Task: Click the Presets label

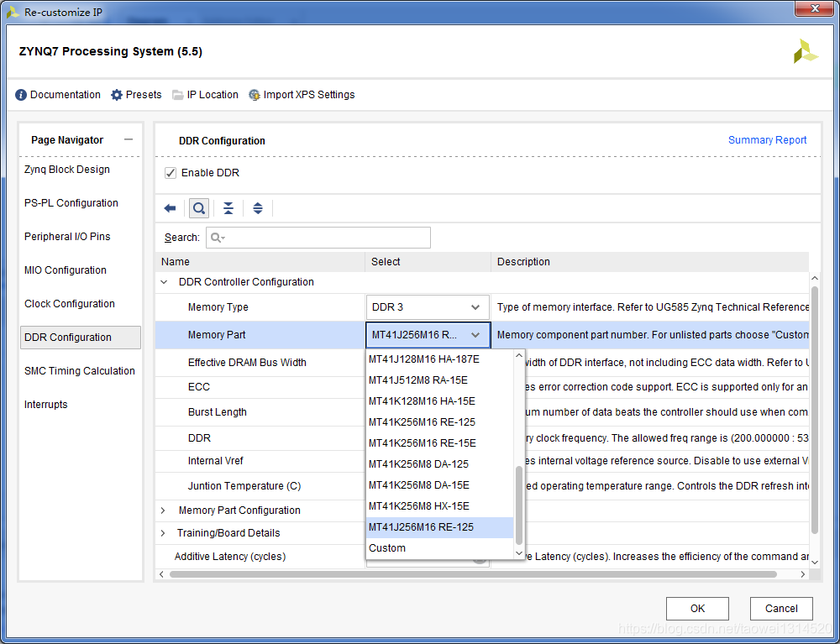Action: coord(144,95)
